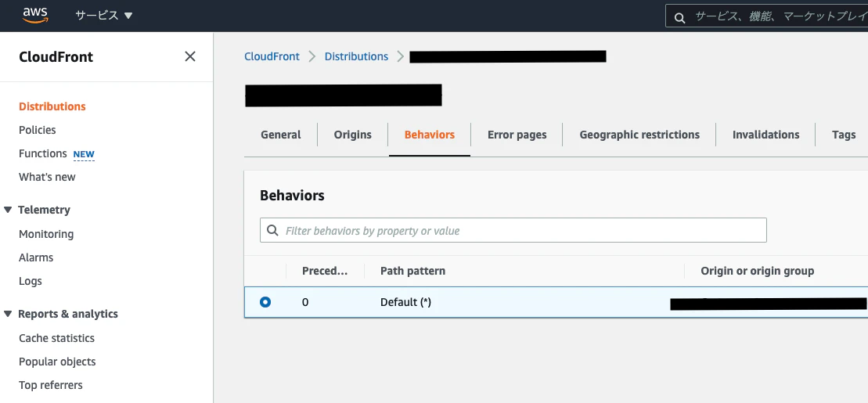Click the search magnifier in top bar
This screenshot has height=403, width=868.
point(680,17)
